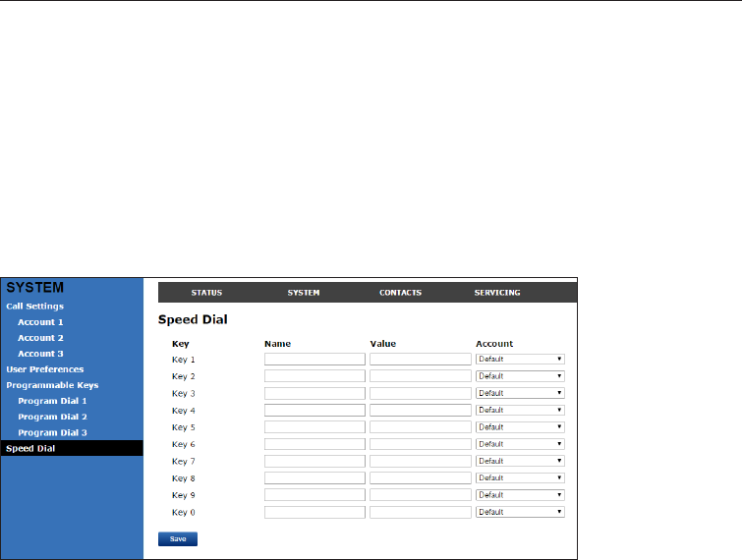
Task: Open Account dropdown for Key 9
Action: coord(520,495)
